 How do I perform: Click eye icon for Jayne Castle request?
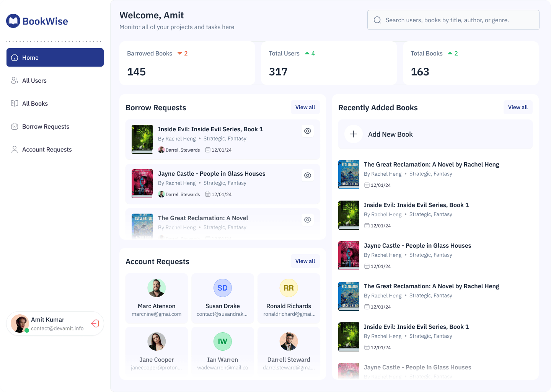coord(308,175)
